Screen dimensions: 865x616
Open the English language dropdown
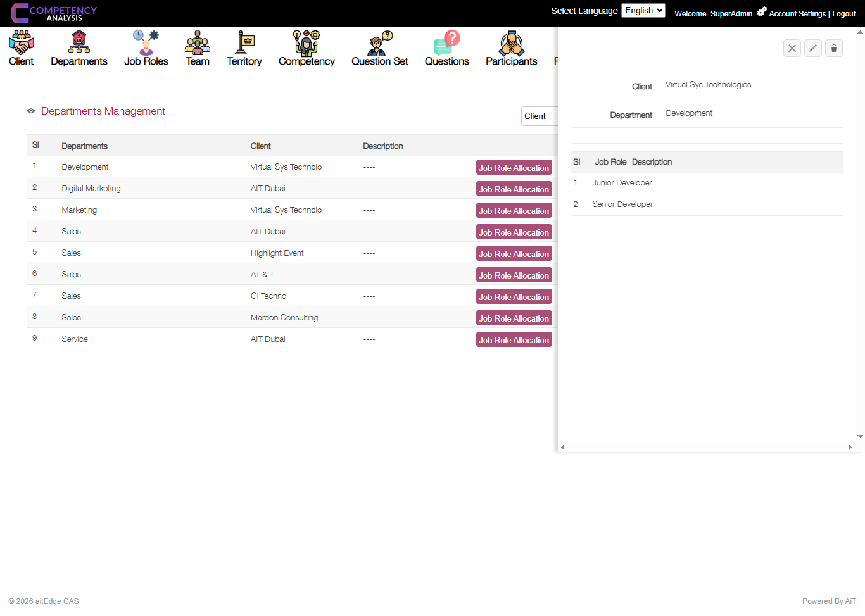pyautogui.click(x=643, y=10)
